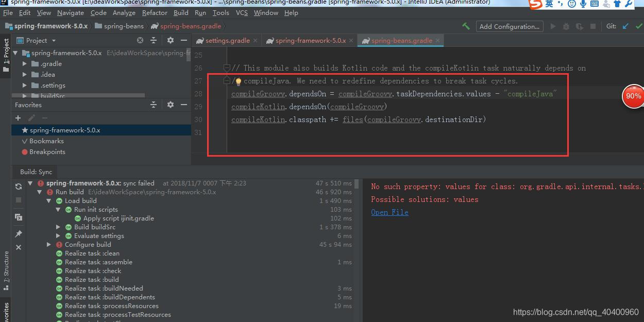
Task: Collapse all in the Favorites panel
Action: (154, 105)
